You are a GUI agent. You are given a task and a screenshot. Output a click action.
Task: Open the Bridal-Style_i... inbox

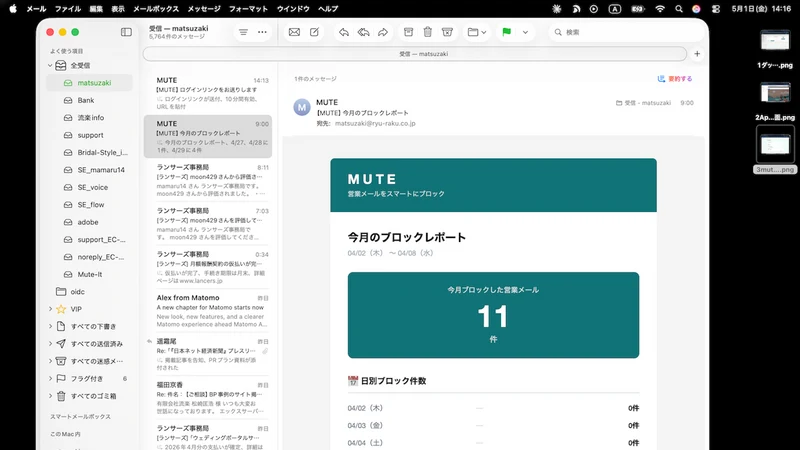coord(89,153)
